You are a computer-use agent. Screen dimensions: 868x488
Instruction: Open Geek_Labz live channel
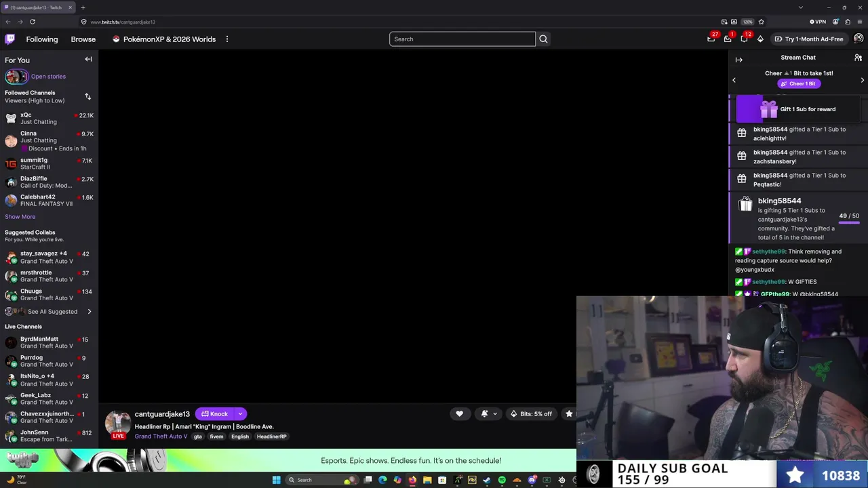pos(49,399)
